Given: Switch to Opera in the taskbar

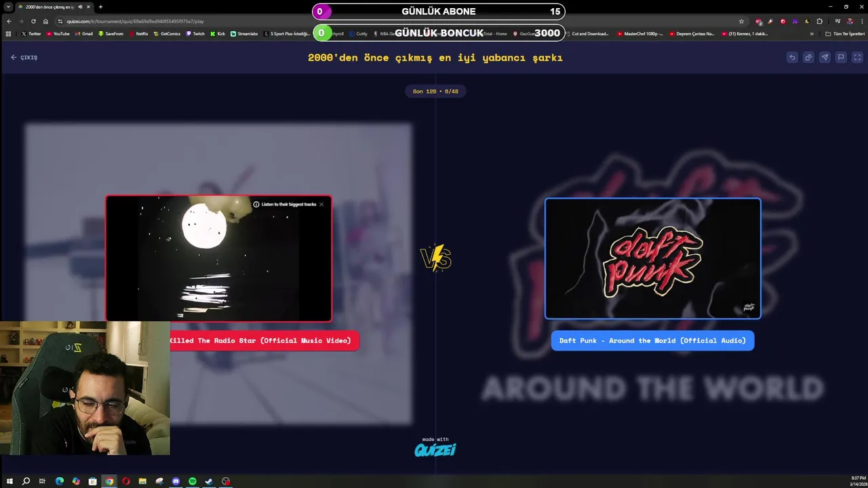Looking at the screenshot, I should click(125, 481).
